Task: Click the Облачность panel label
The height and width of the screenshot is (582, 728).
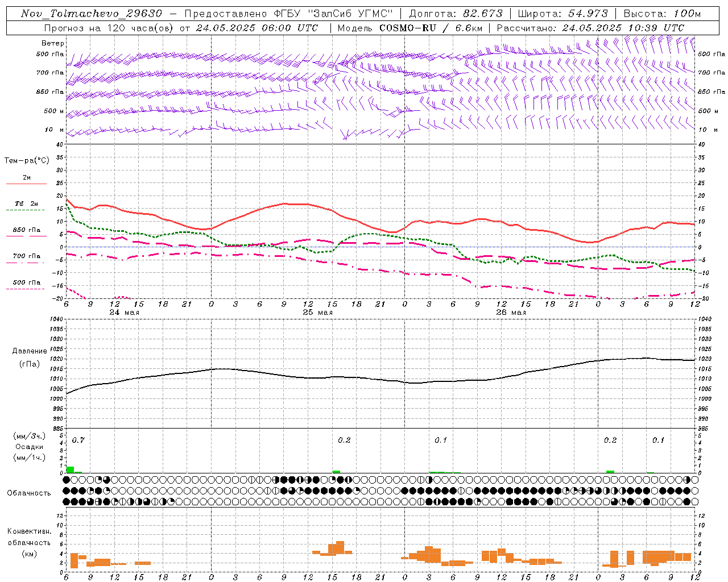Action: coord(29,493)
